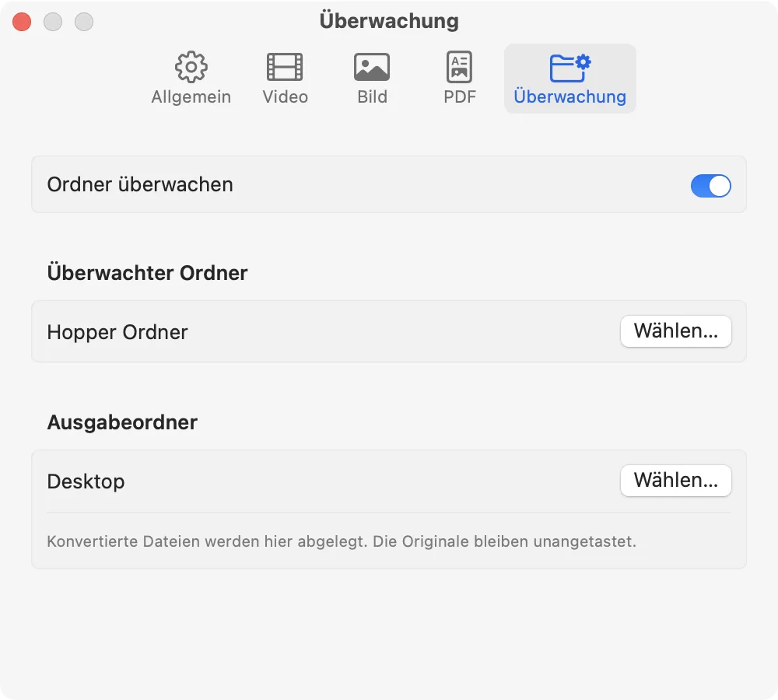Image resolution: width=778 pixels, height=700 pixels.
Task: Choose output folder via Wählen… next to Desktop
Action: click(675, 481)
